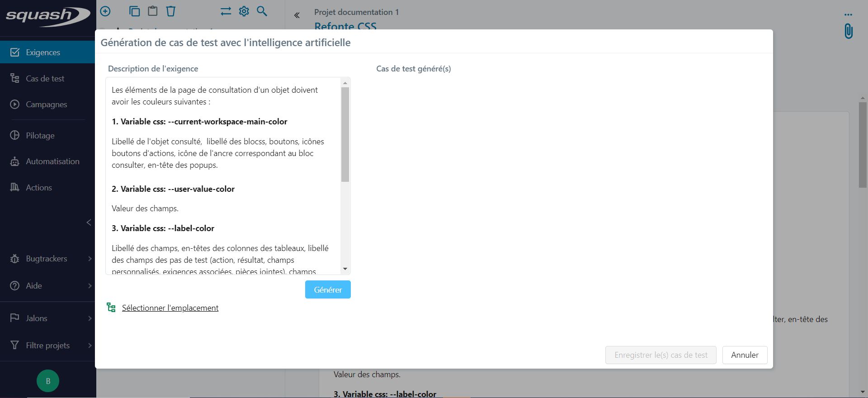868x398 pixels.
Task: Click the import/export arrows icon
Action: (x=226, y=11)
